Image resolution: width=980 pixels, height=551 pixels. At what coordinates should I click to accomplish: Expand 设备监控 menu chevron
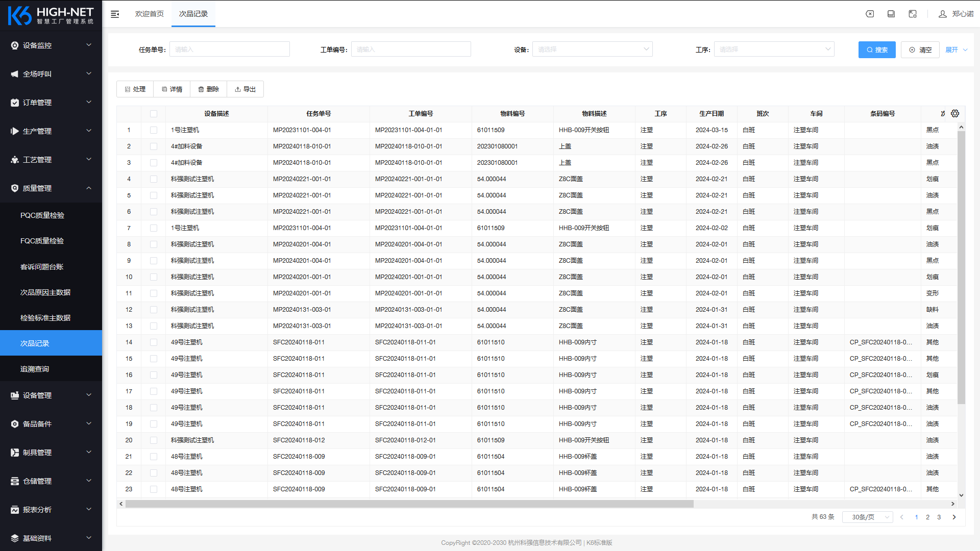click(x=89, y=45)
